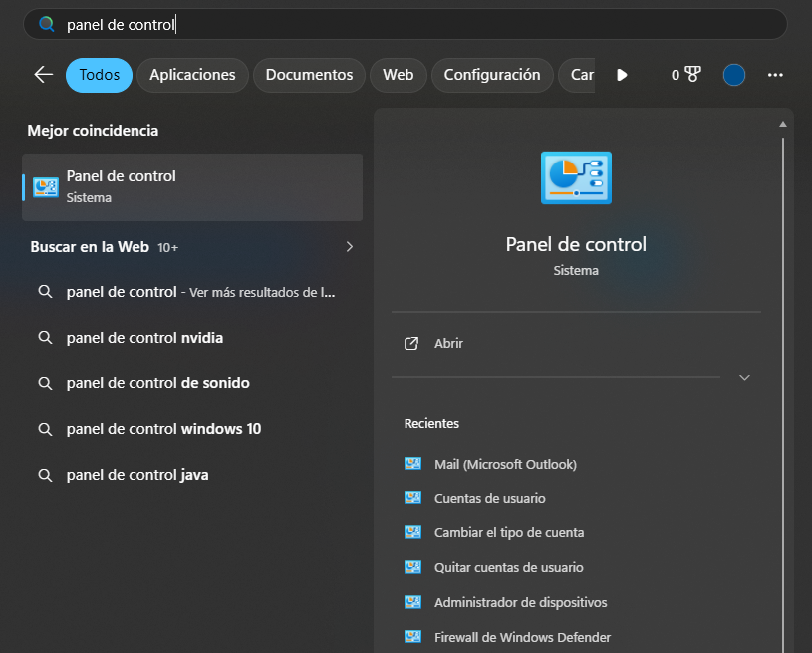This screenshot has width=812, height=653.
Task: Click icon next to Quitar cuentas de usuario
Action: (412, 567)
